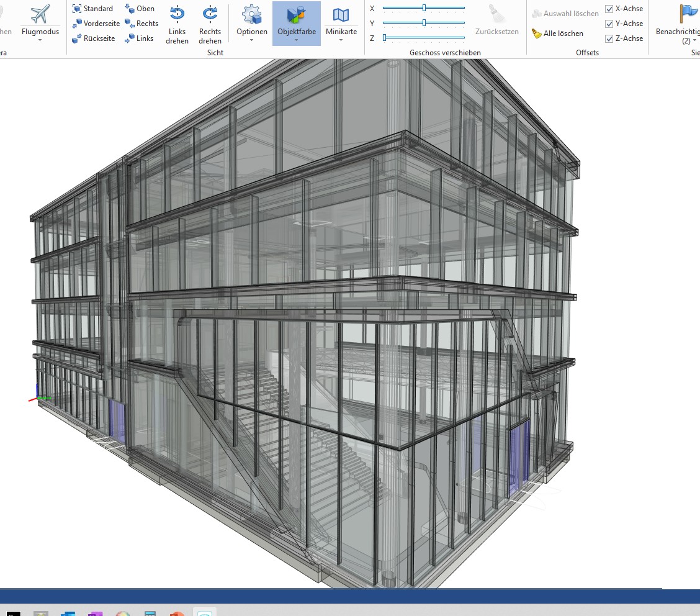The height and width of the screenshot is (616, 700).
Task: Open the Benachrichtigungen flag button
Action: [x=686, y=14]
